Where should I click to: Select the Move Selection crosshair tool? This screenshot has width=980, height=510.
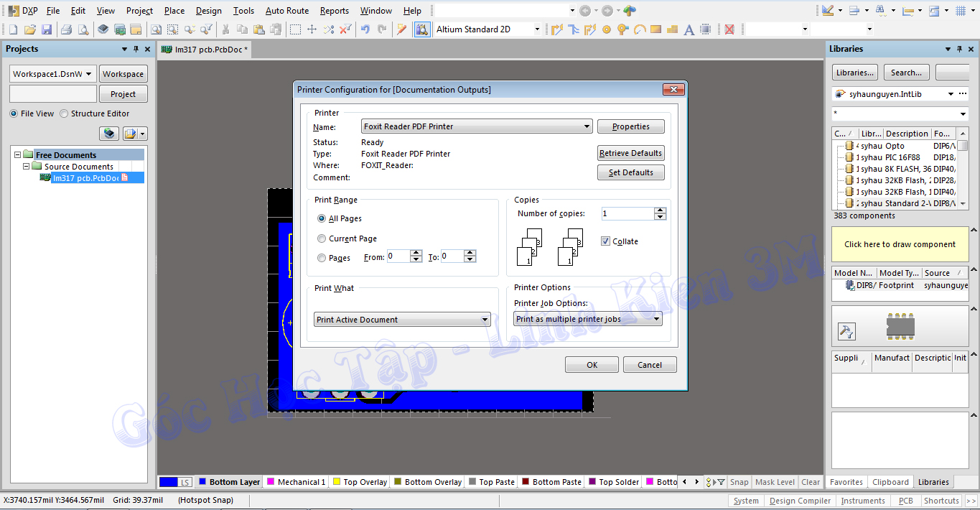tap(312, 29)
